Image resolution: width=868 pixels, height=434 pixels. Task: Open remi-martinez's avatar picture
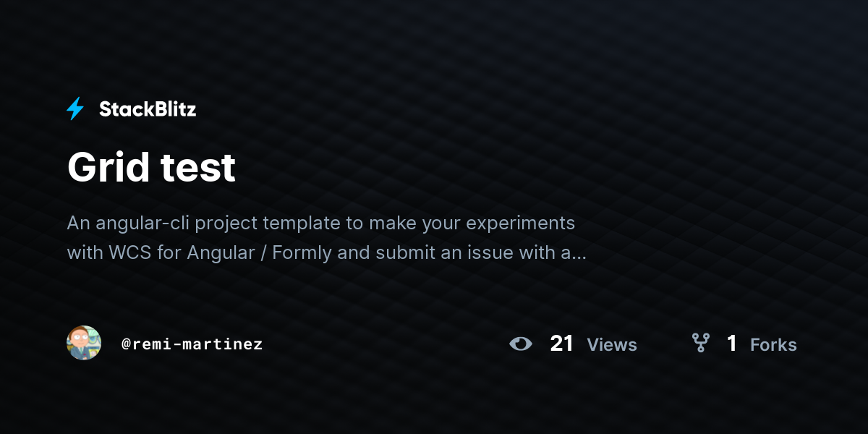(84, 343)
